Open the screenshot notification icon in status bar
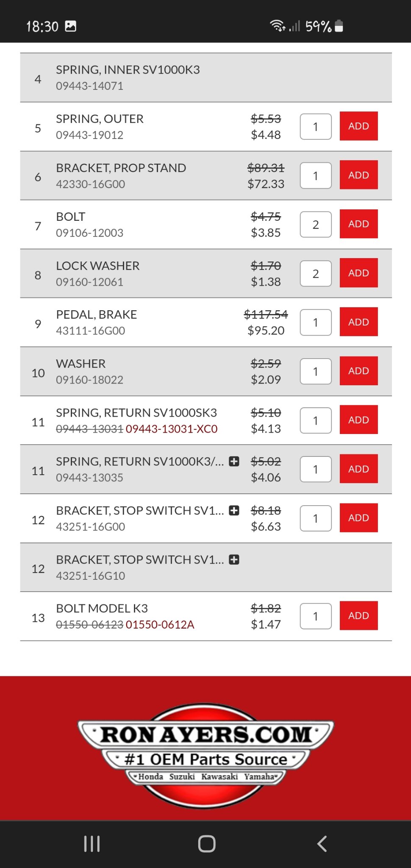This screenshot has width=411, height=868. pos(71,26)
